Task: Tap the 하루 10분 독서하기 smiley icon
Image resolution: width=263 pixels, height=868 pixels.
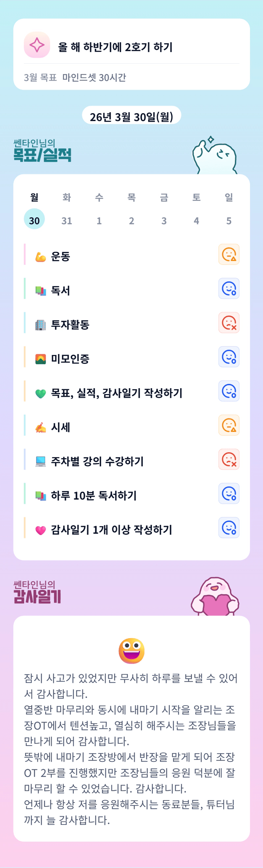Action: pyautogui.click(x=229, y=493)
